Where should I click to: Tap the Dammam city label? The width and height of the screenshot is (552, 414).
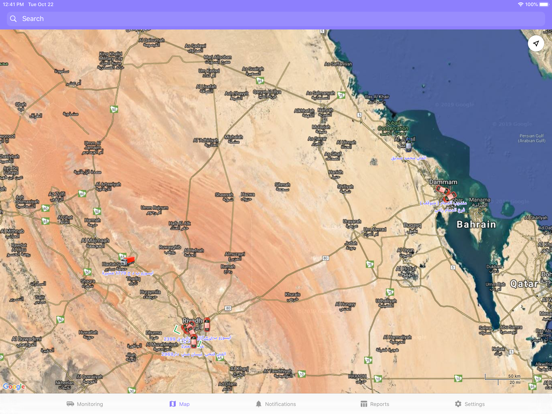[443, 182]
